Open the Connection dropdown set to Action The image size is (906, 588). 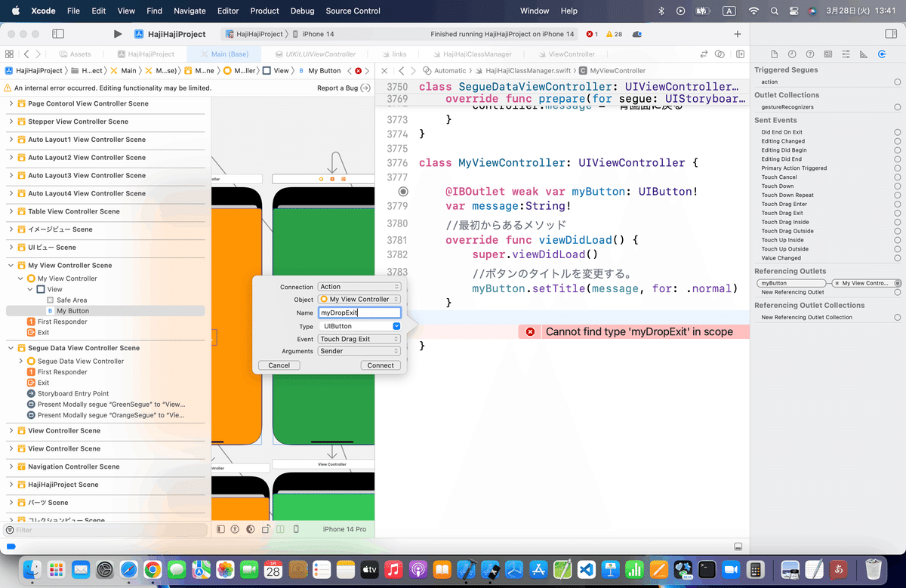pyautogui.click(x=359, y=287)
